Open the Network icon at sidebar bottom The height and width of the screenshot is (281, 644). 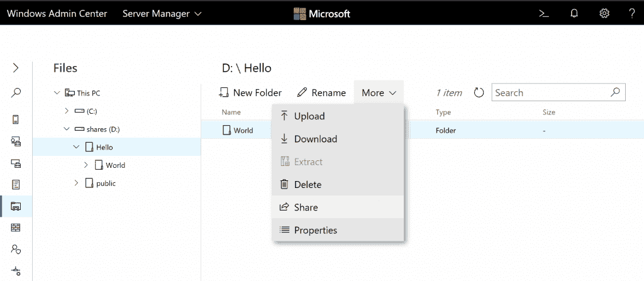(x=16, y=271)
